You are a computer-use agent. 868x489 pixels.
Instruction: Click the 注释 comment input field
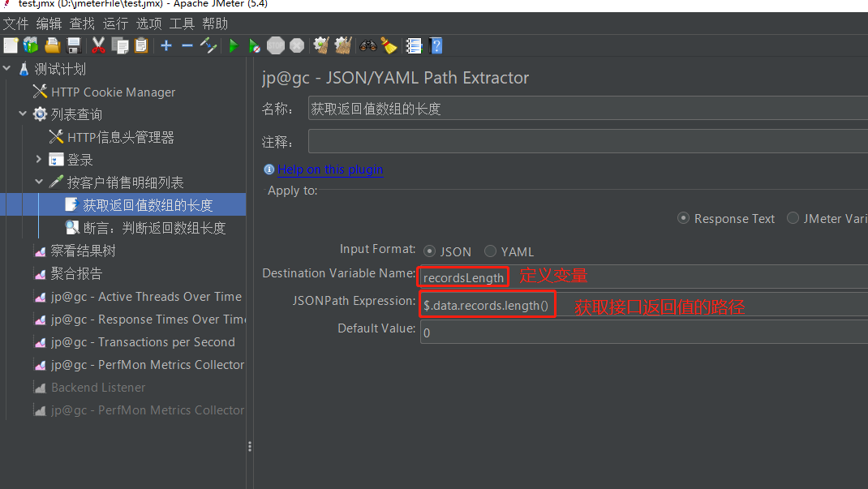pos(588,142)
